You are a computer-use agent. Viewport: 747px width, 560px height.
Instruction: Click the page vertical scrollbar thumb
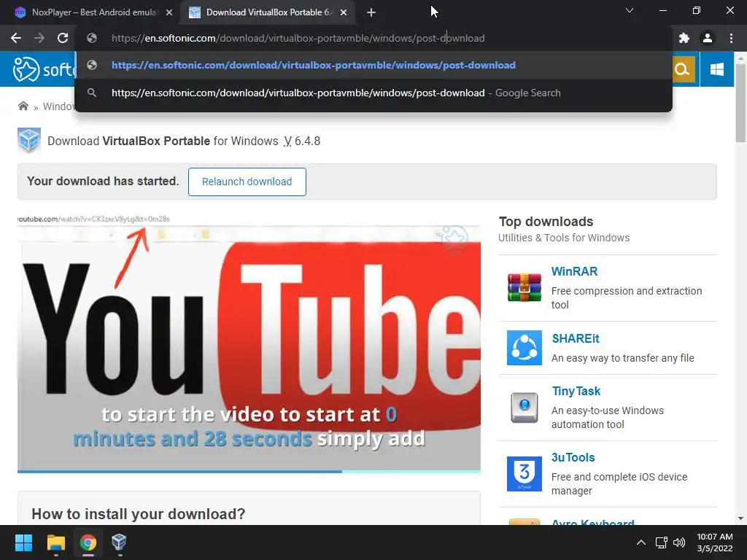740,102
